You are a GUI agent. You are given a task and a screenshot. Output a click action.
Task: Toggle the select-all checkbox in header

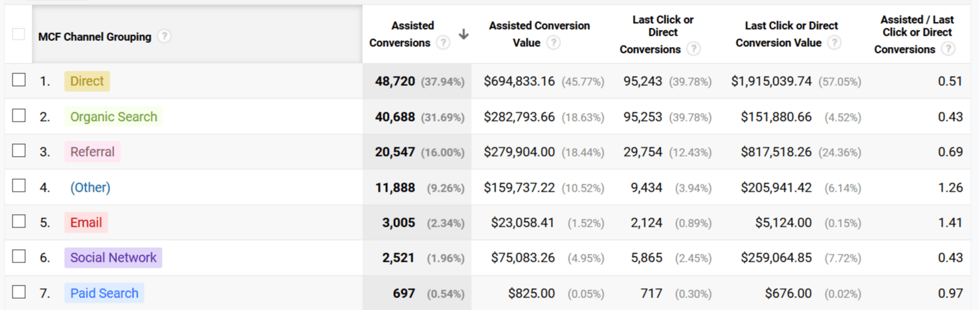(x=19, y=34)
